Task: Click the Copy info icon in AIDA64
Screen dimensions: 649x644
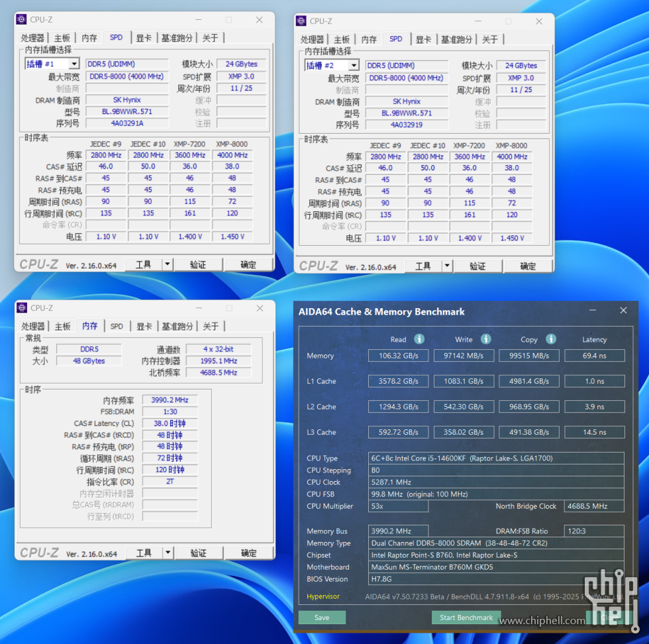Action: pyautogui.click(x=550, y=339)
